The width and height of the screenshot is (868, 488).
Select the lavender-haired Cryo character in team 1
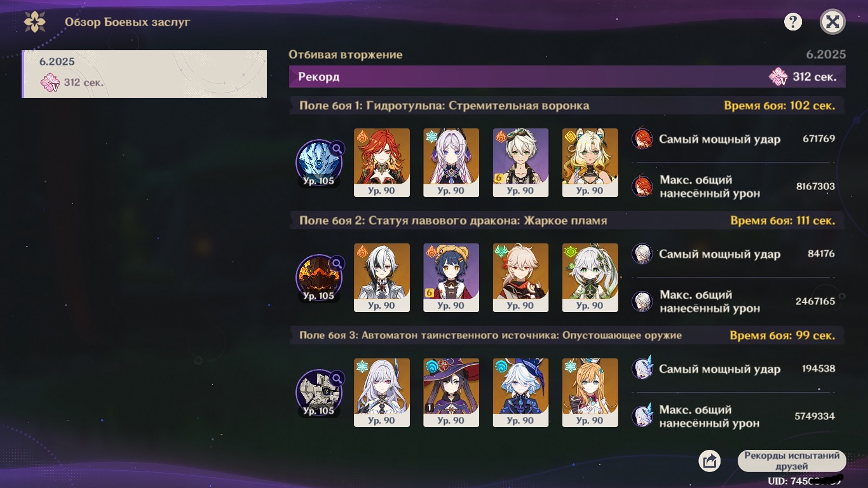coord(451,163)
